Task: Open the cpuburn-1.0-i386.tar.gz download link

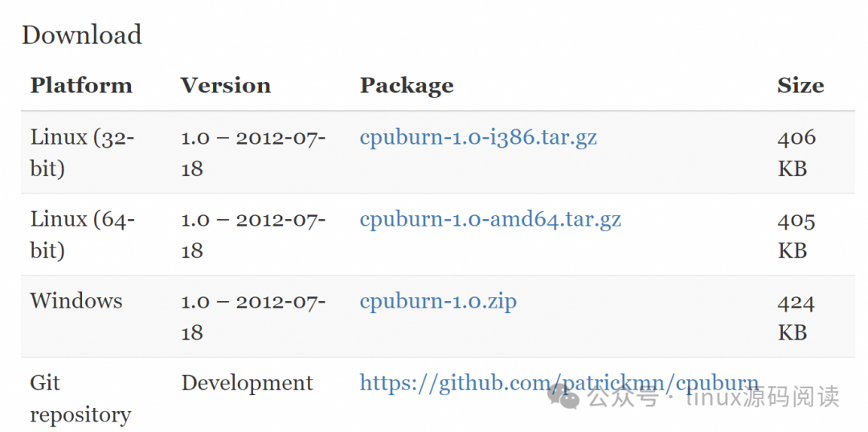Action: 478,137
